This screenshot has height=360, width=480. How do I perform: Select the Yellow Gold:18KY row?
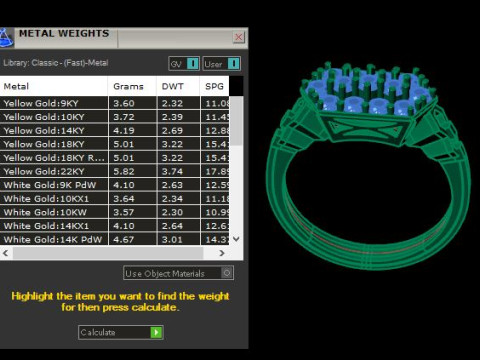point(114,144)
